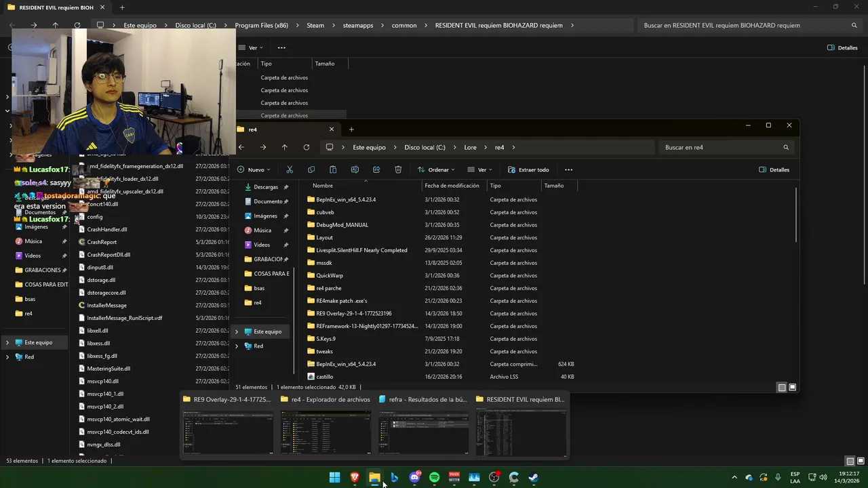Sort by Tamaño column in re4 window
868x488 pixels.
click(554, 186)
